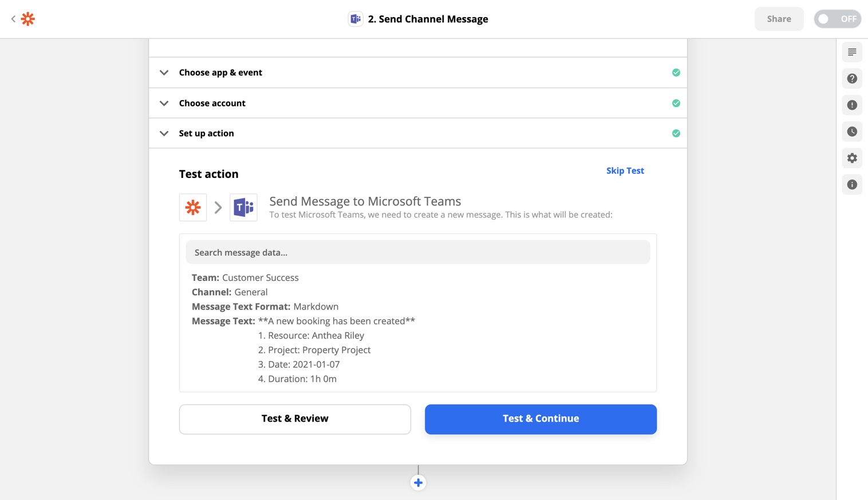Viewport: 868px width, 500px height.
Task: Open the help question mark icon
Action: coord(852,78)
